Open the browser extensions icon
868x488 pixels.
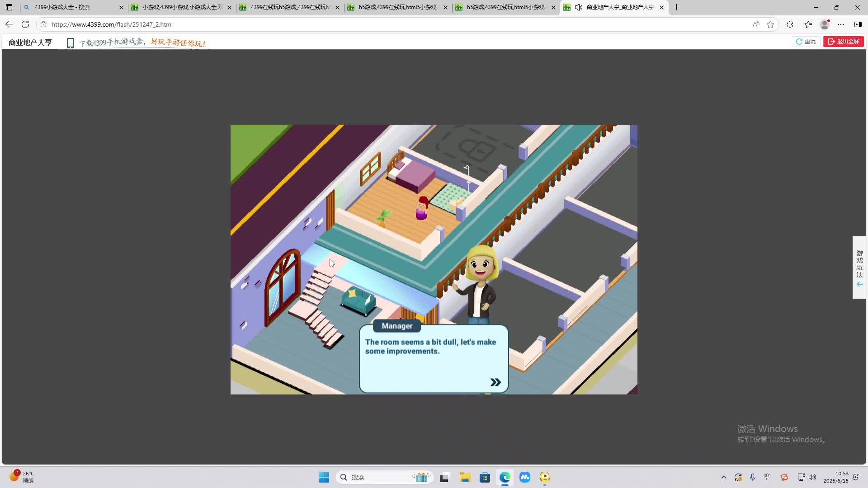click(790, 24)
